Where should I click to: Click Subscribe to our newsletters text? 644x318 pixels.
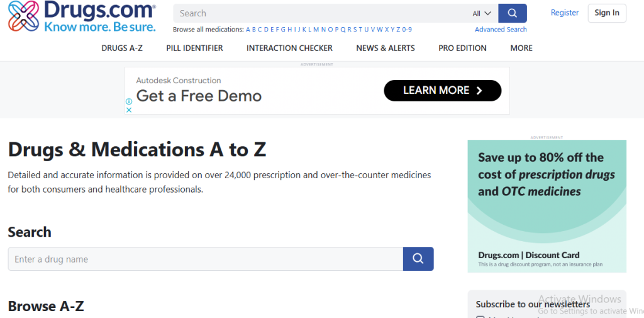tap(533, 304)
